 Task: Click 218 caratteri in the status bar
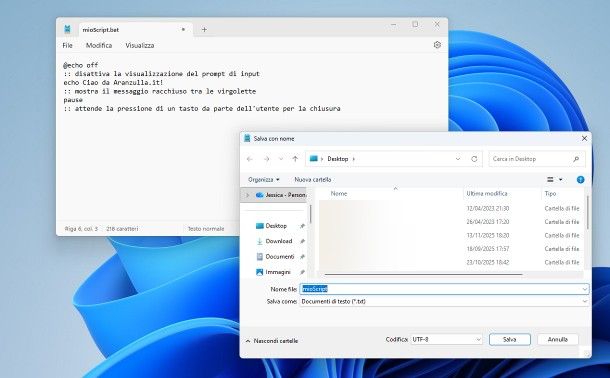[x=122, y=229]
